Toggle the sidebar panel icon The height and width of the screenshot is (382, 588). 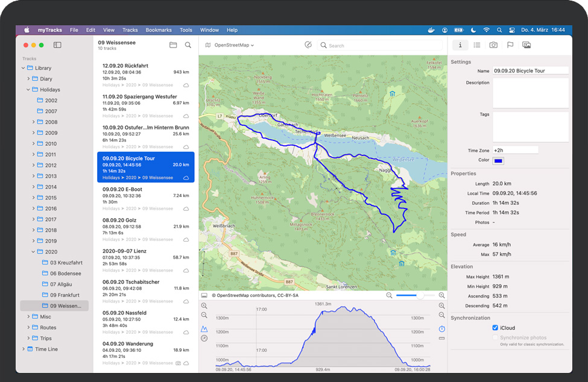57,45
